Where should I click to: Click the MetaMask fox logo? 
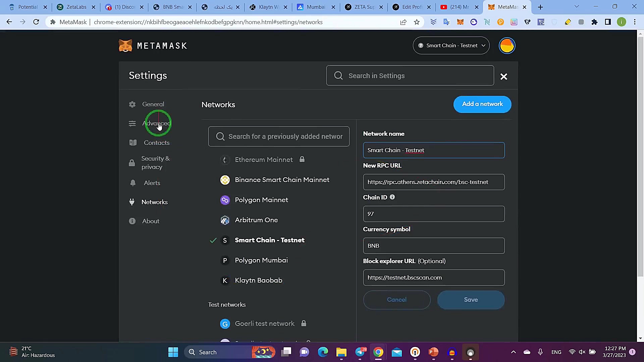click(x=125, y=46)
